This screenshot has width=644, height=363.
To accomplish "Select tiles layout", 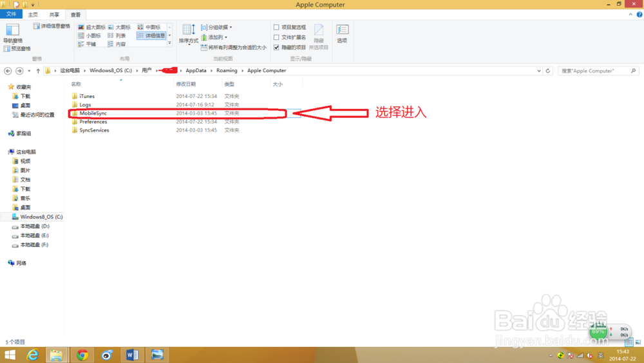I will click(x=87, y=44).
